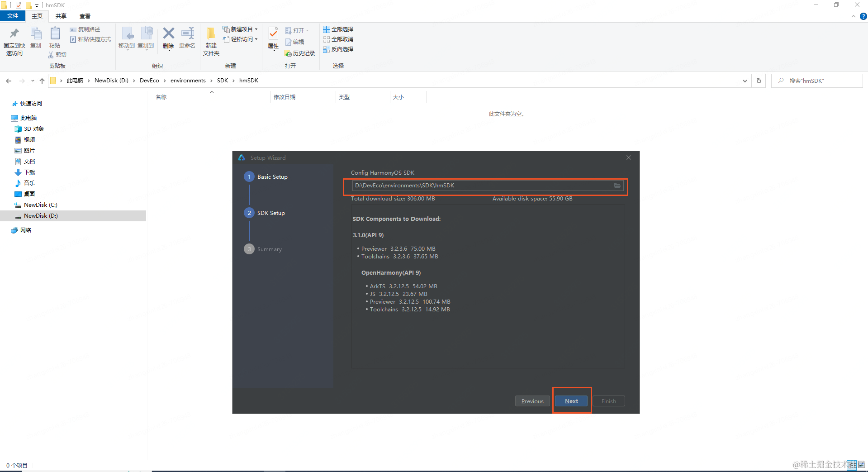
Task: Open recent locations dropdown arrow
Action: point(33,81)
